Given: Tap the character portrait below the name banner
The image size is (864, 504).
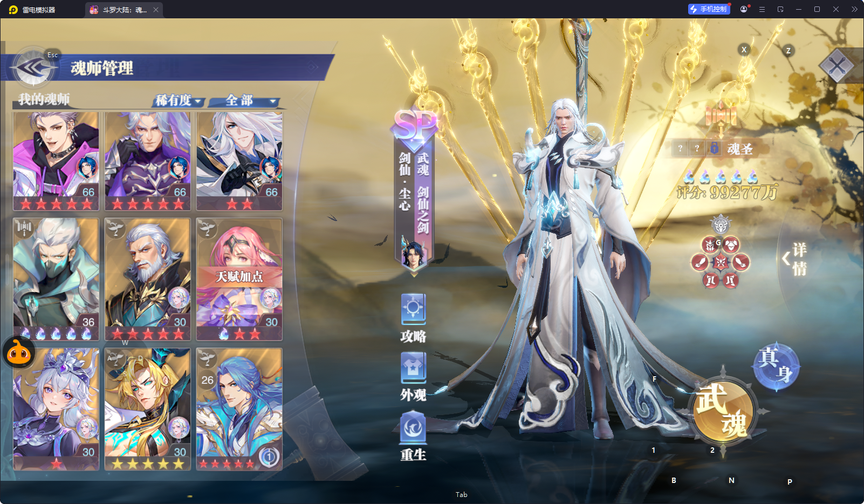Looking at the screenshot, I should 414,253.
